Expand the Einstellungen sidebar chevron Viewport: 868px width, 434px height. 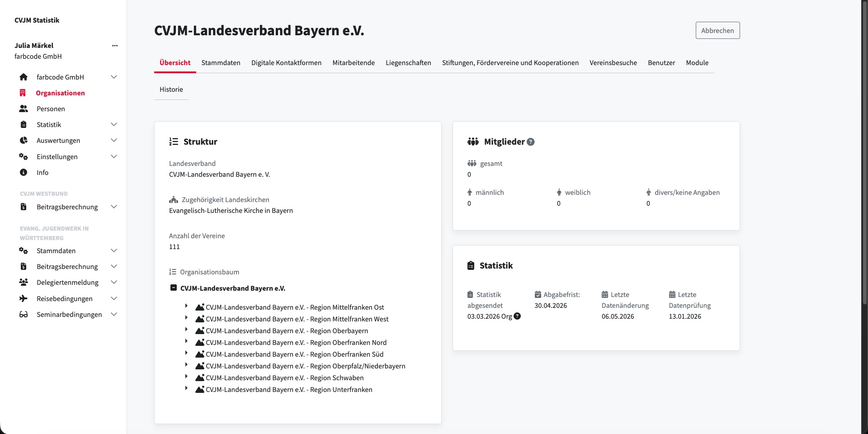coord(114,156)
